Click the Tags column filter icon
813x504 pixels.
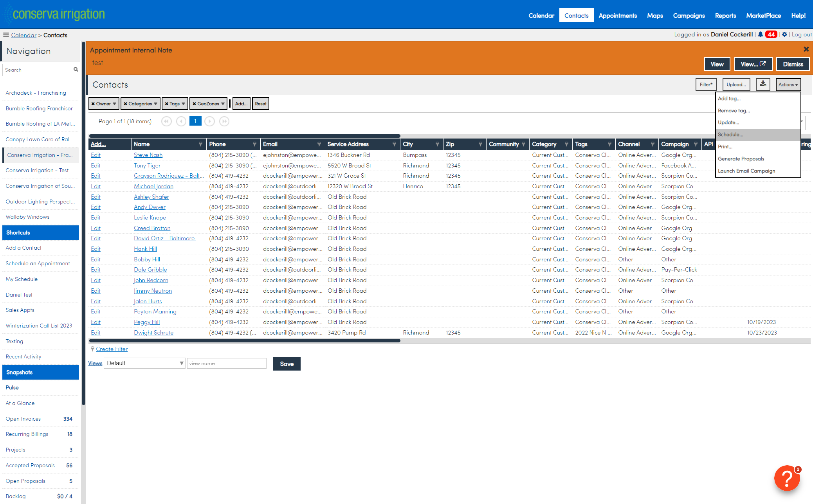click(x=609, y=144)
